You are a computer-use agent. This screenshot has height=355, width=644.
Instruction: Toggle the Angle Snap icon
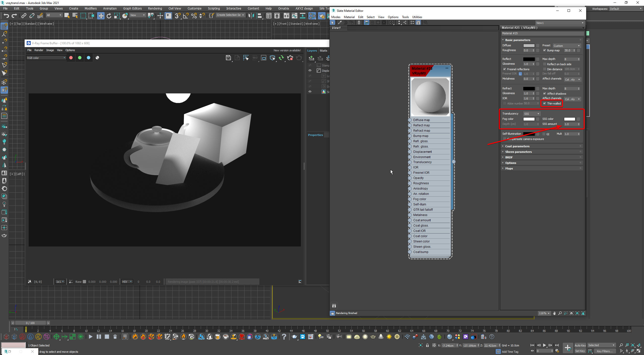pos(186,16)
